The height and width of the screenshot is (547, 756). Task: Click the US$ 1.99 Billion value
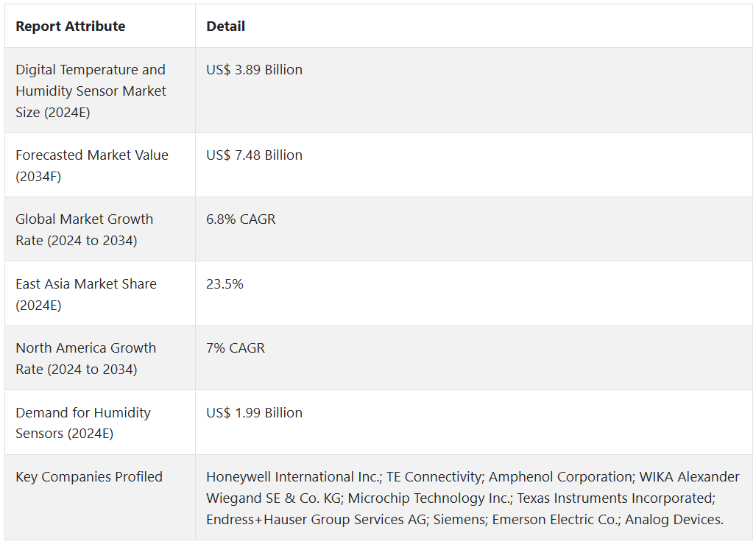(x=254, y=413)
